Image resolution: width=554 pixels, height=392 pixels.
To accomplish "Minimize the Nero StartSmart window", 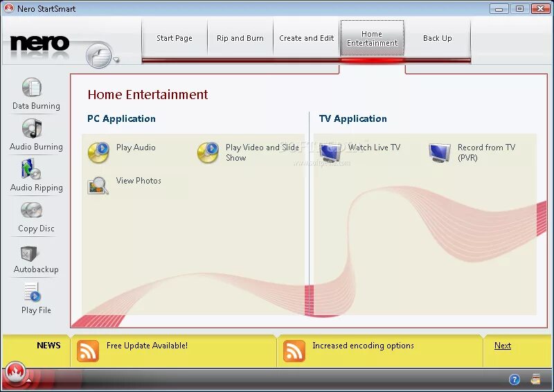I will tap(499, 9).
